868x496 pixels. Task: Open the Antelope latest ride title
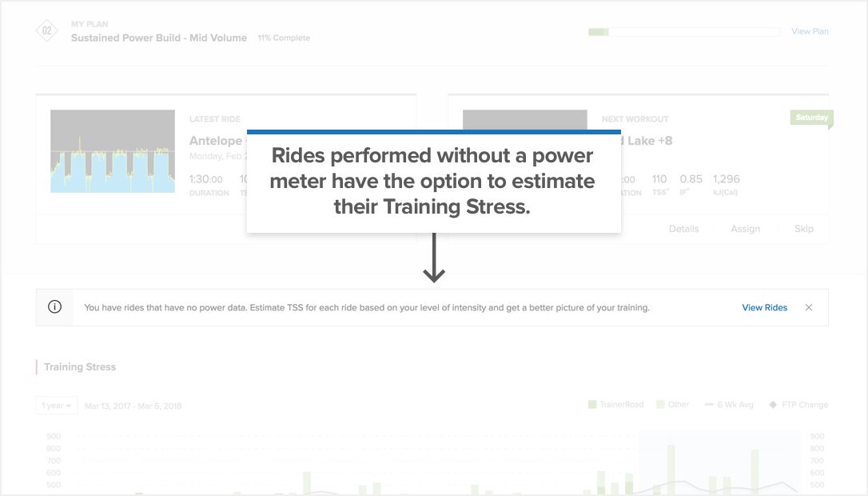coord(217,141)
